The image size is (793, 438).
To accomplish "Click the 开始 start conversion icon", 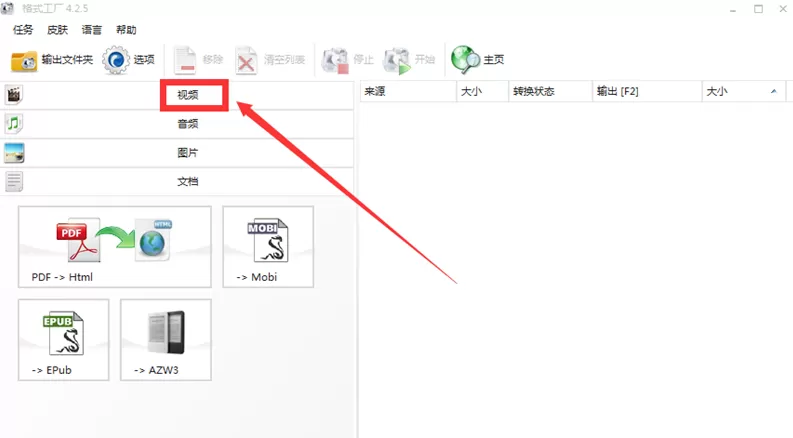I will coord(396,61).
